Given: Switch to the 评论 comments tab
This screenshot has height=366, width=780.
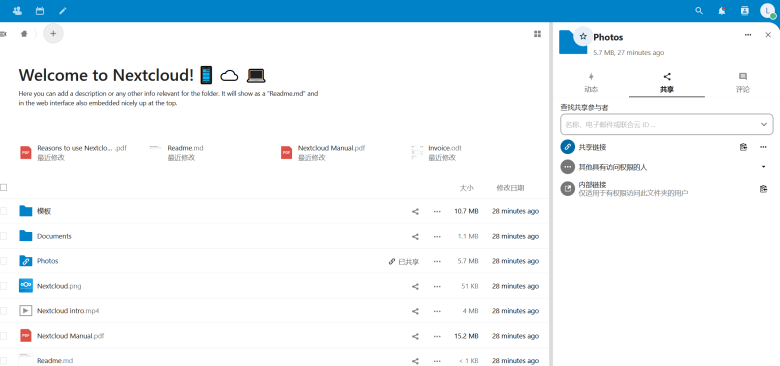Looking at the screenshot, I should tap(743, 83).
